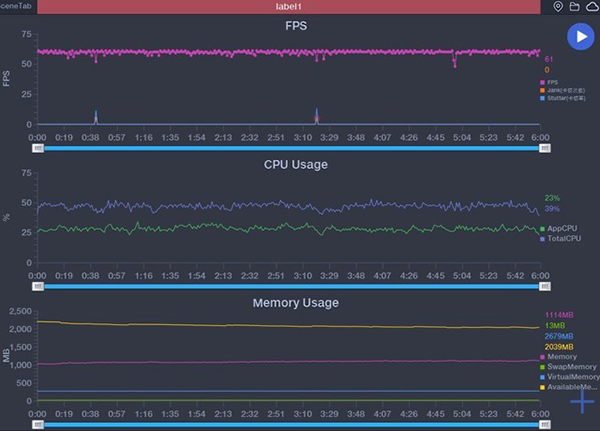Image resolution: width=600 pixels, height=431 pixels.
Task: Click Memory Usage right range slider handle
Action: point(545,423)
